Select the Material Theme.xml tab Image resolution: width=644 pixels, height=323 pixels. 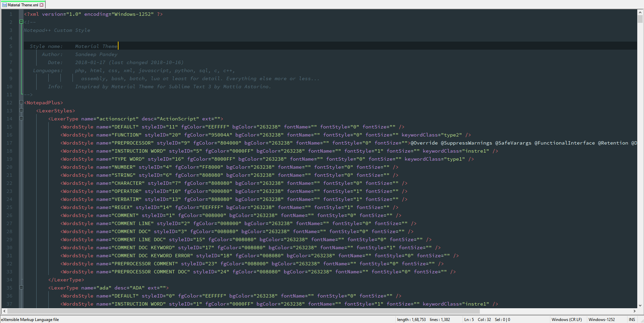(x=22, y=5)
